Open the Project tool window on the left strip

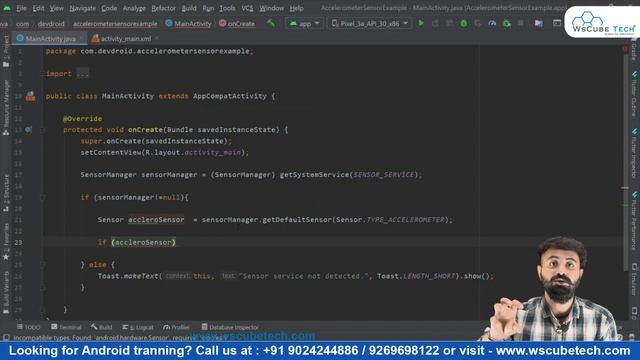point(6,51)
